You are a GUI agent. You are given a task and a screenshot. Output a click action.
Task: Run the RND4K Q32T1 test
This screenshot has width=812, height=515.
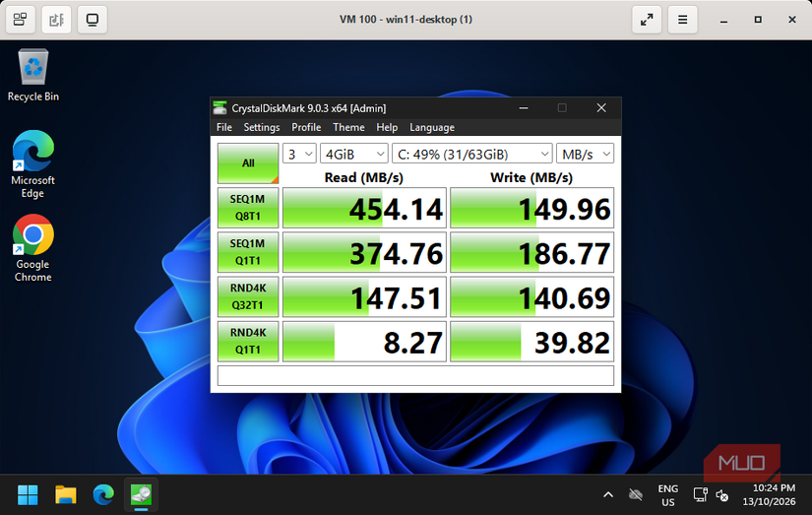tap(248, 296)
